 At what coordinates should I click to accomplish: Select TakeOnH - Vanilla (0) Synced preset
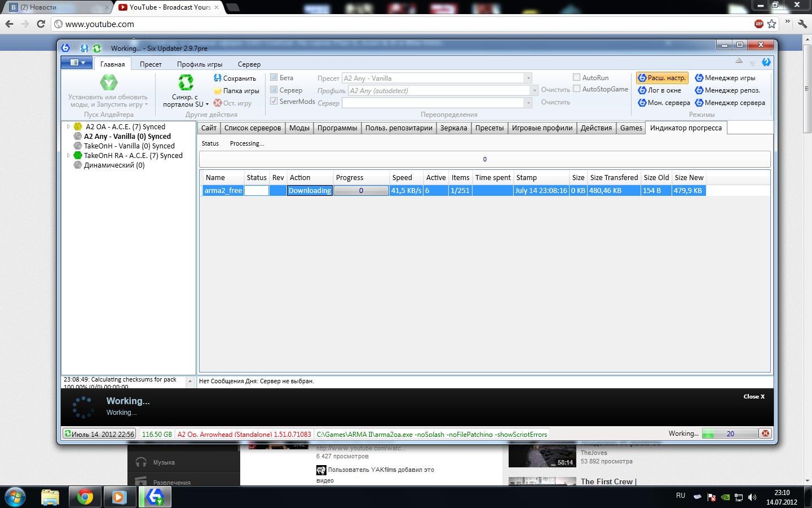point(129,146)
